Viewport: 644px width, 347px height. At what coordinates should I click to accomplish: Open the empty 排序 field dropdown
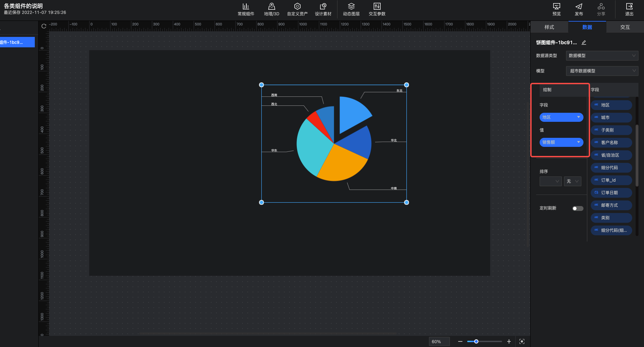550,181
